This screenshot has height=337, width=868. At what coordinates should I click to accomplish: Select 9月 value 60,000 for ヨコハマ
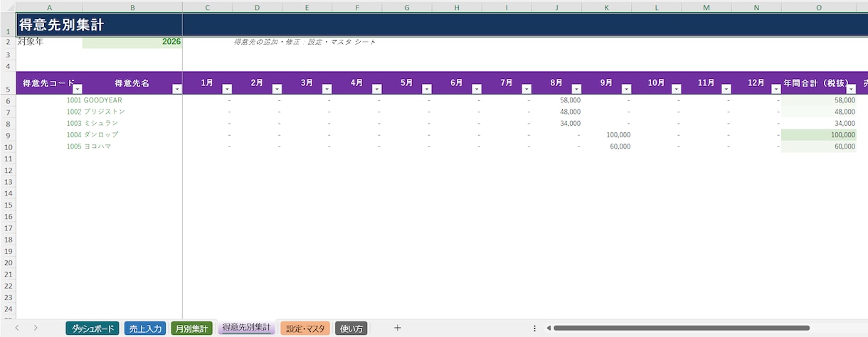click(607, 146)
